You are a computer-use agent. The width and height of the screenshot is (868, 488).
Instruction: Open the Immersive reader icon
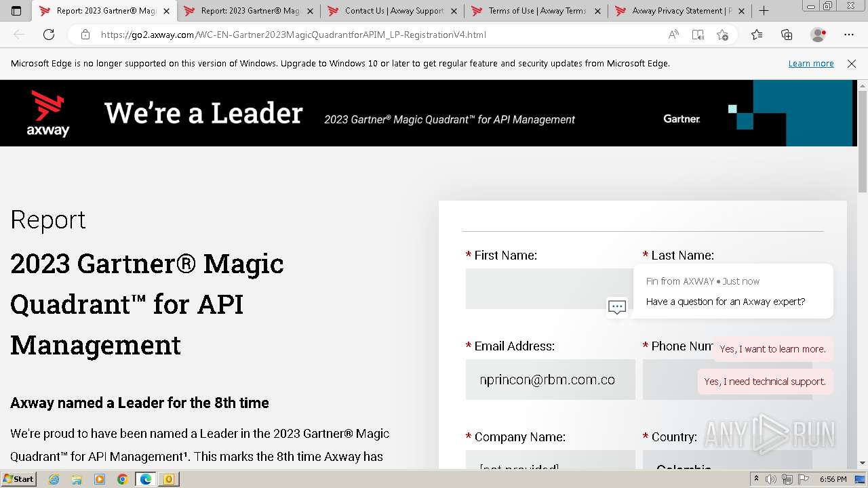point(698,35)
